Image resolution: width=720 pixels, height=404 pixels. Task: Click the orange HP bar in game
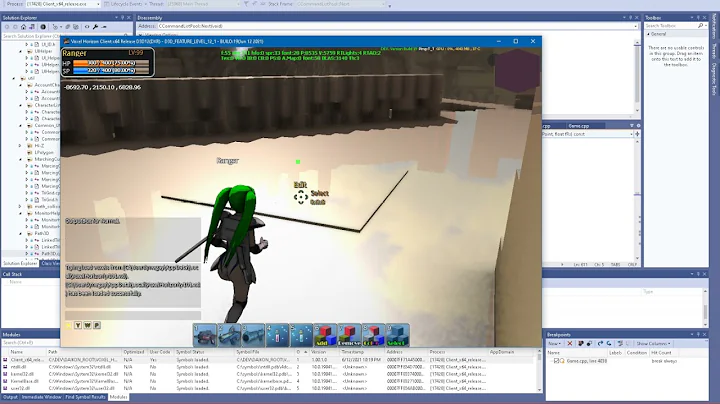click(x=111, y=63)
